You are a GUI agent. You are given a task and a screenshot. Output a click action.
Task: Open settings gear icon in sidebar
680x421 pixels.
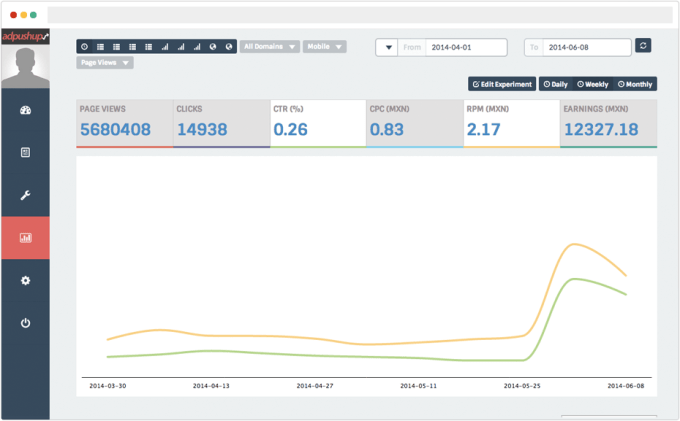tap(26, 281)
